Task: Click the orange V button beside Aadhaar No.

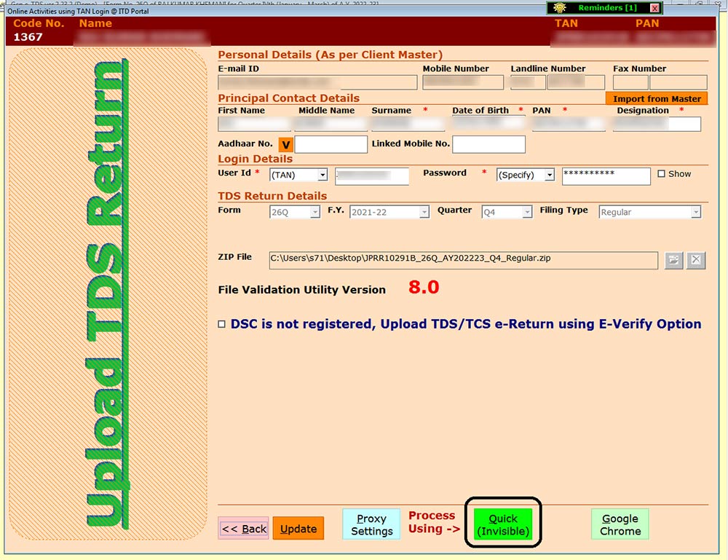Action: coord(285,145)
